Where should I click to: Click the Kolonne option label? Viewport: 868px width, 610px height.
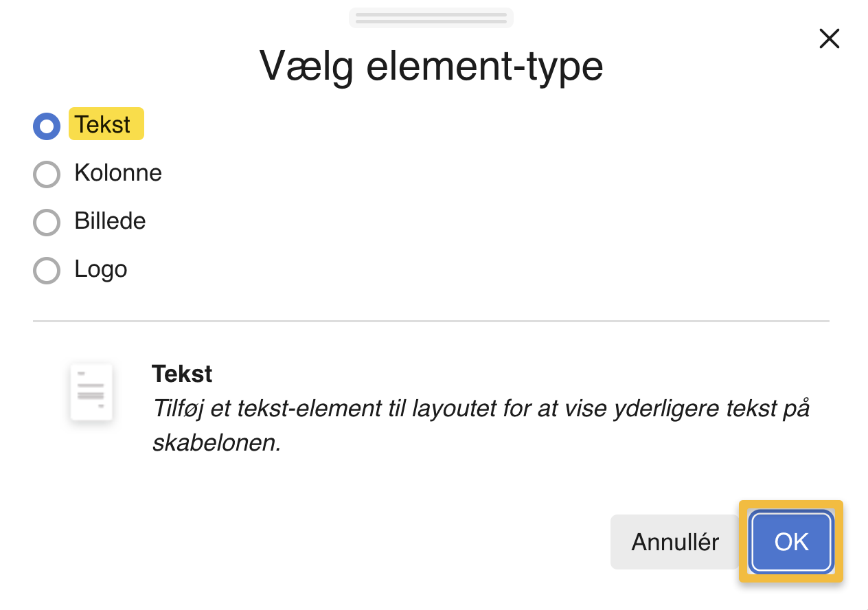tap(118, 173)
